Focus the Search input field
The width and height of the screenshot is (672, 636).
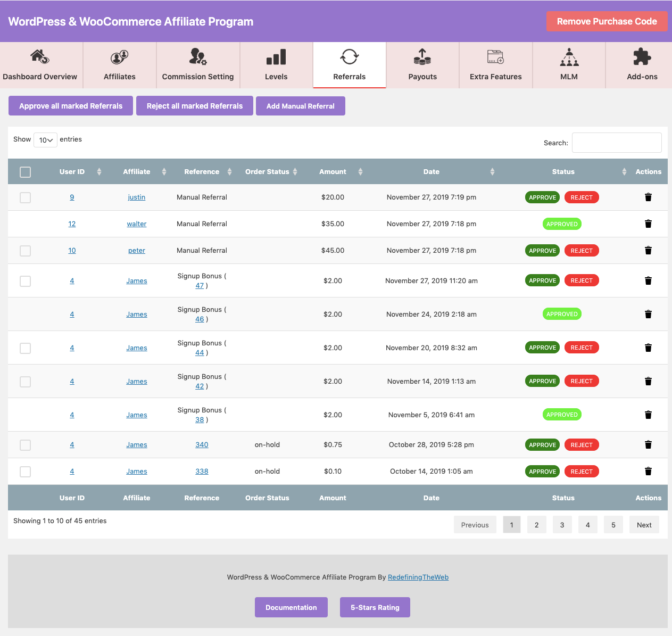pos(617,143)
